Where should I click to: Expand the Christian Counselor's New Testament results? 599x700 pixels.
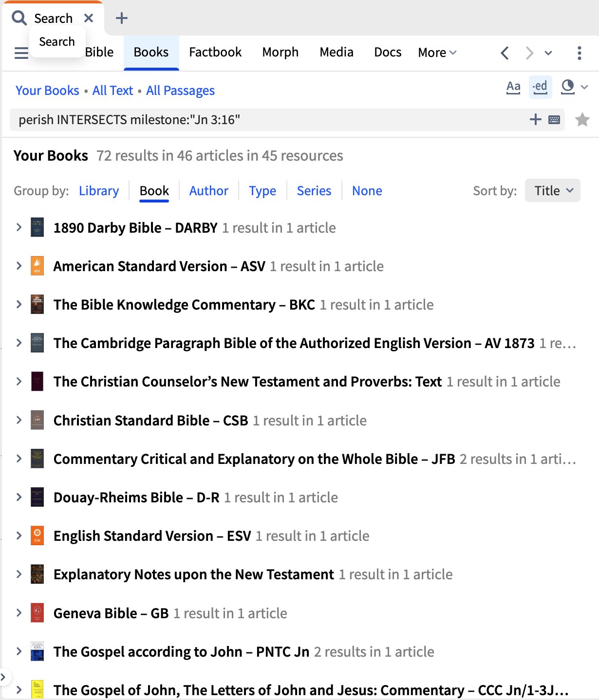(19, 381)
